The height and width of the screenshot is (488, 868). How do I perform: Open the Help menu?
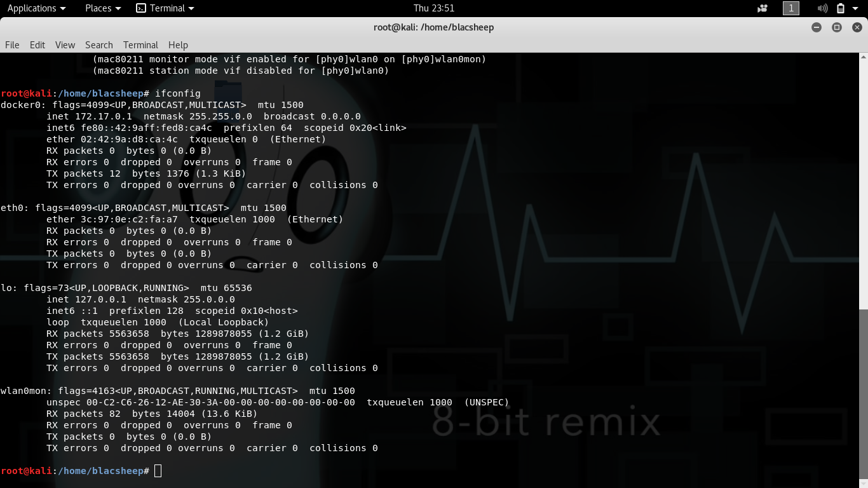pos(178,45)
